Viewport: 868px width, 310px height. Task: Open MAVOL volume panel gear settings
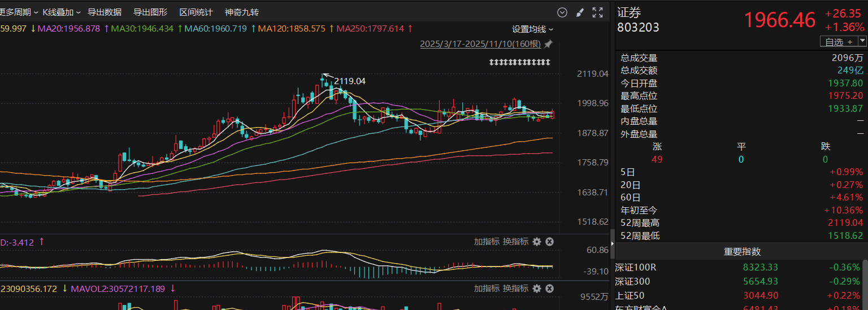coord(537,289)
